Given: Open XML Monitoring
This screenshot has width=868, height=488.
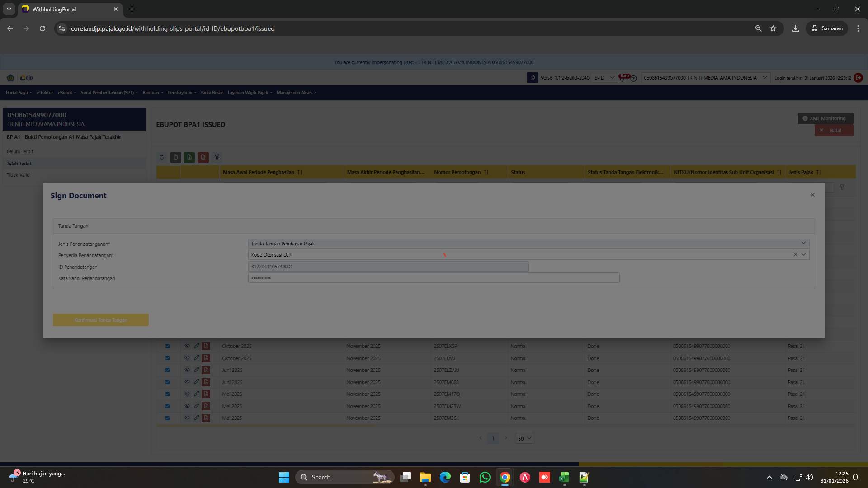Looking at the screenshot, I should coord(825,118).
